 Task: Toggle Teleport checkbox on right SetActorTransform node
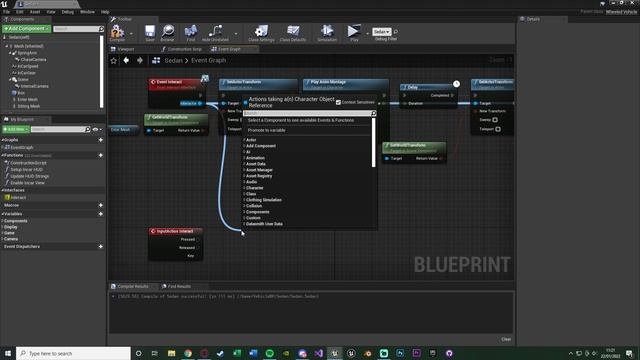coord(498,129)
